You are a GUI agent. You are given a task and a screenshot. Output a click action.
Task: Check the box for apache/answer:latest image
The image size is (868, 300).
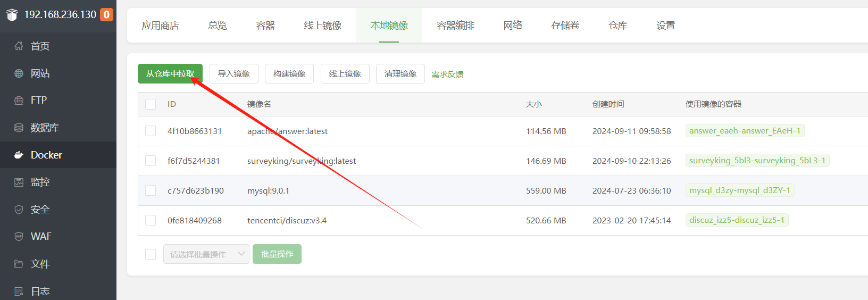click(x=151, y=131)
